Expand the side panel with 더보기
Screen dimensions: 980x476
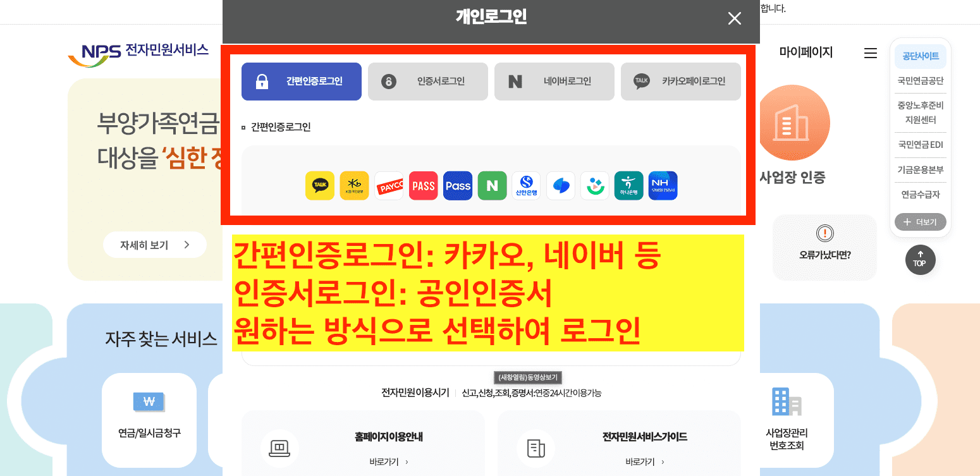pos(921,222)
